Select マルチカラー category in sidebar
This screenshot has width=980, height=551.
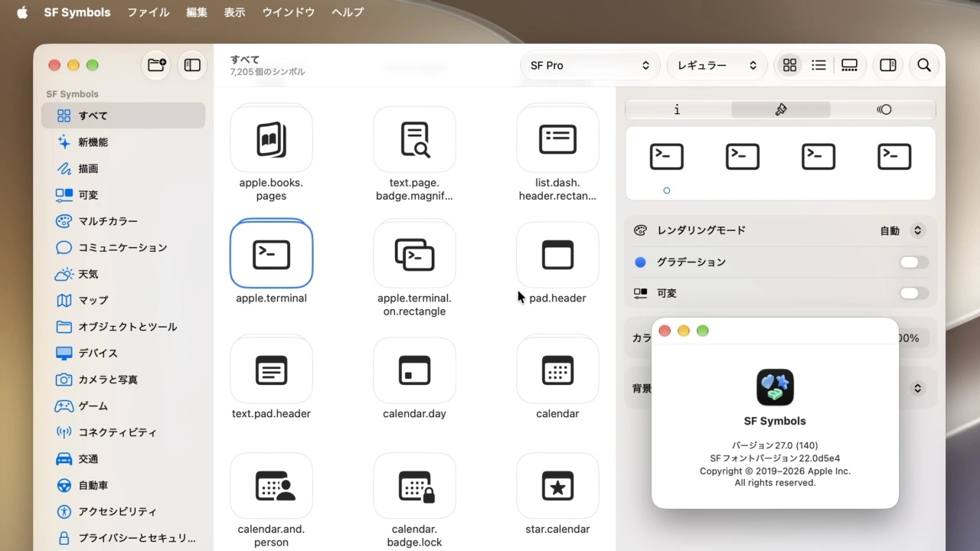(x=123, y=221)
